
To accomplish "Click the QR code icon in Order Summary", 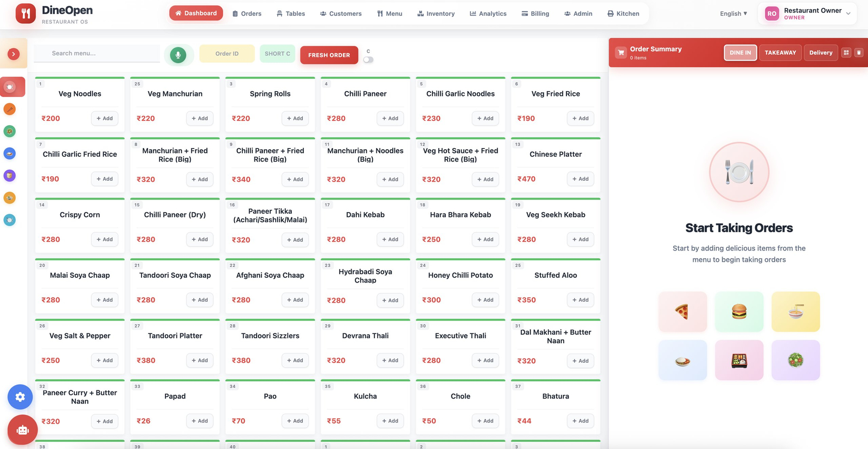I will coord(846,53).
